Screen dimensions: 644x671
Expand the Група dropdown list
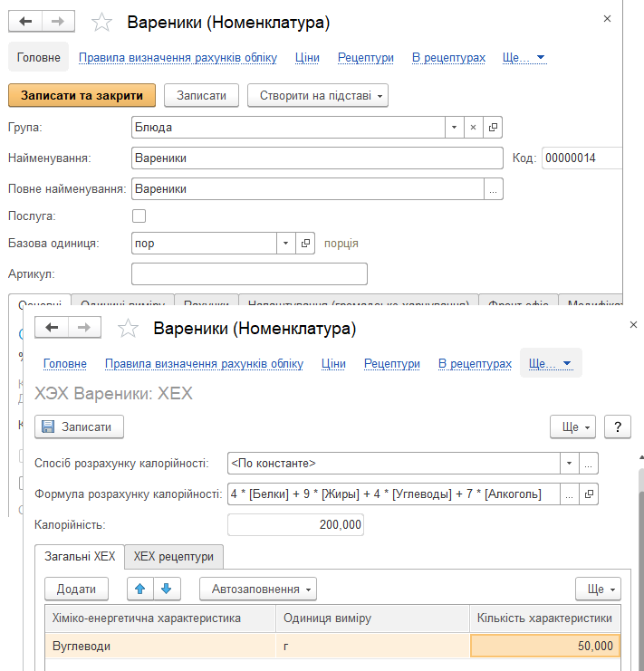point(454,128)
